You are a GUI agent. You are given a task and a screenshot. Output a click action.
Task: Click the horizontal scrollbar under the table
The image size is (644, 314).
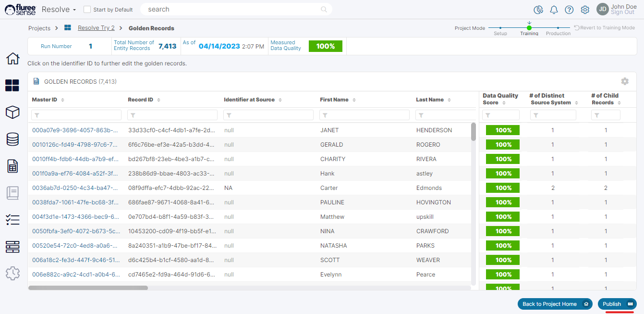pyautogui.click(x=88, y=288)
